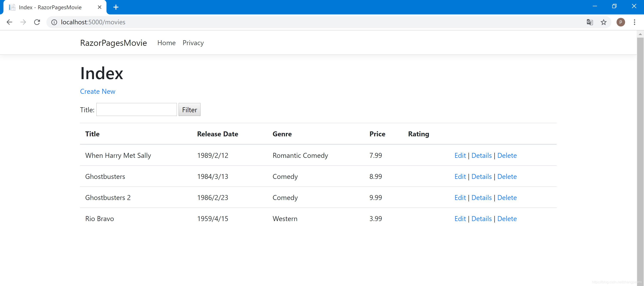Go to Home in navbar
This screenshot has height=286, width=644.
click(x=166, y=43)
